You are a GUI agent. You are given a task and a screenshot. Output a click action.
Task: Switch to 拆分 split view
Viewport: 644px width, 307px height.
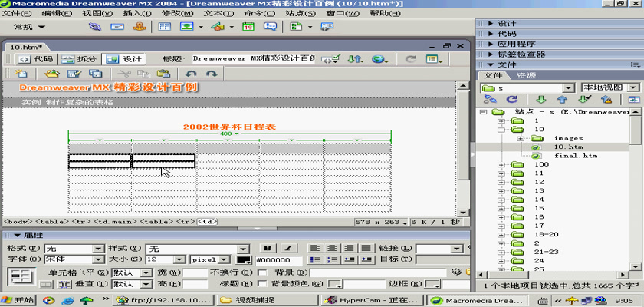pyautogui.click(x=79, y=59)
